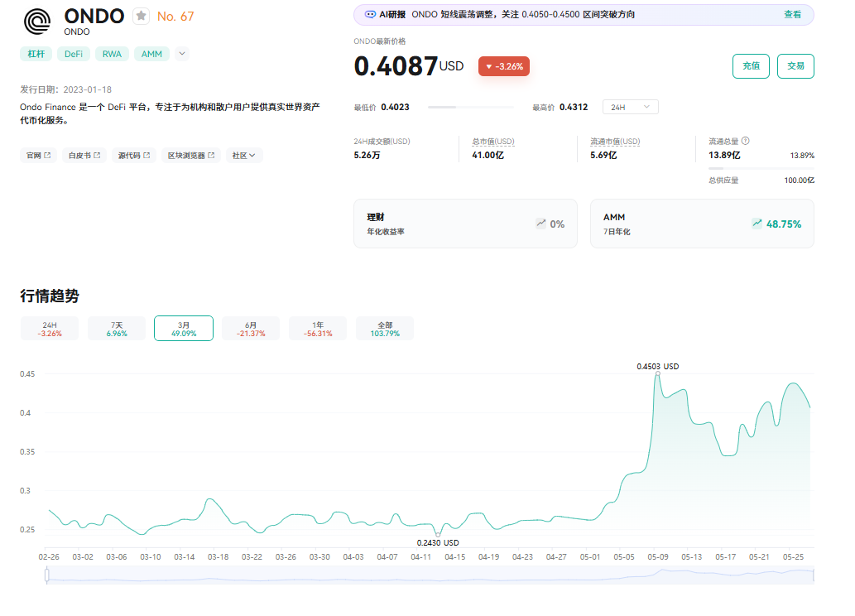Click the 交易 trade button
The width and height of the screenshot is (855, 616).
pyautogui.click(x=795, y=66)
